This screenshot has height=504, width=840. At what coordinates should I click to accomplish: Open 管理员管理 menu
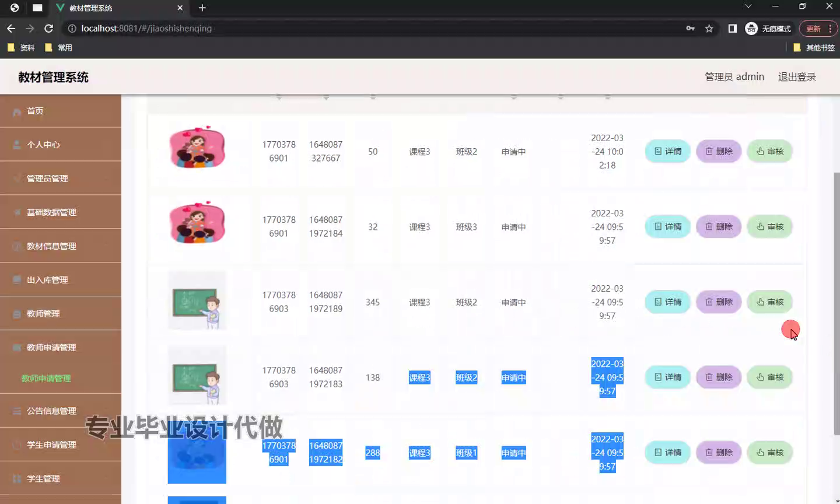(x=61, y=178)
